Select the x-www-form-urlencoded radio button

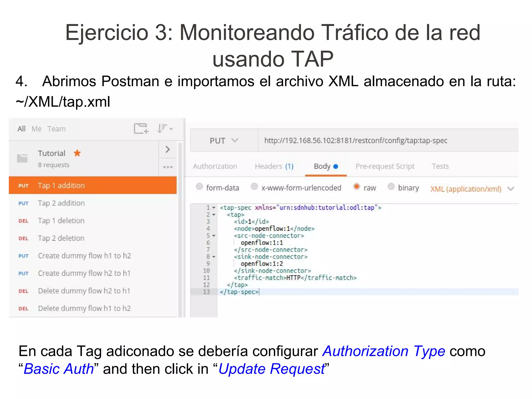click(x=254, y=187)
